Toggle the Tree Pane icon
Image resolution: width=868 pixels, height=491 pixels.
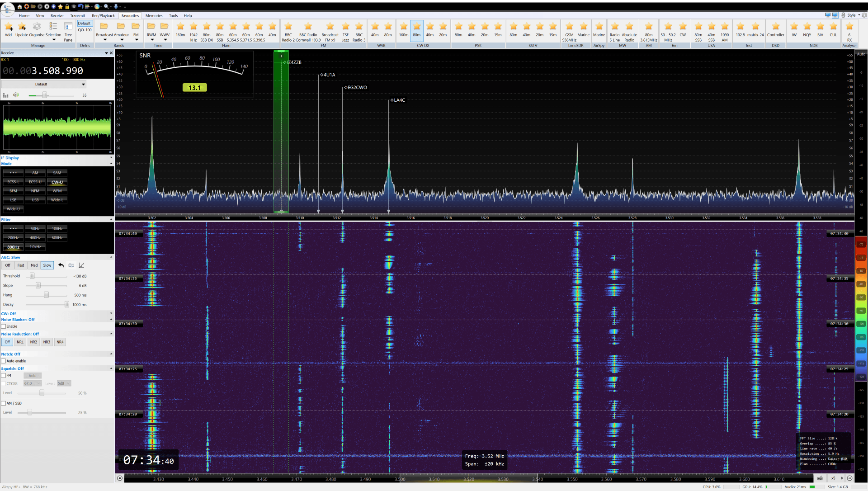pos(68,27)
